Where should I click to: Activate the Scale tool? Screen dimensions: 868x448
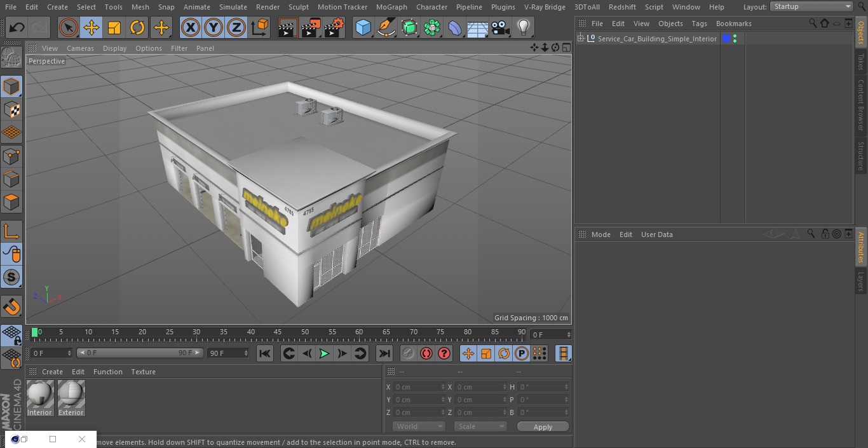114,27
